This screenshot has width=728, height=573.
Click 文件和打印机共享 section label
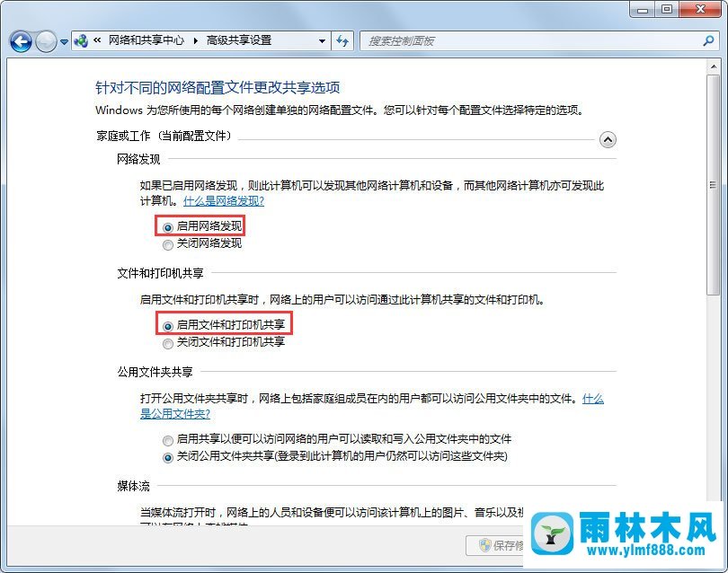pyautogui.click(x=160, y=273)
